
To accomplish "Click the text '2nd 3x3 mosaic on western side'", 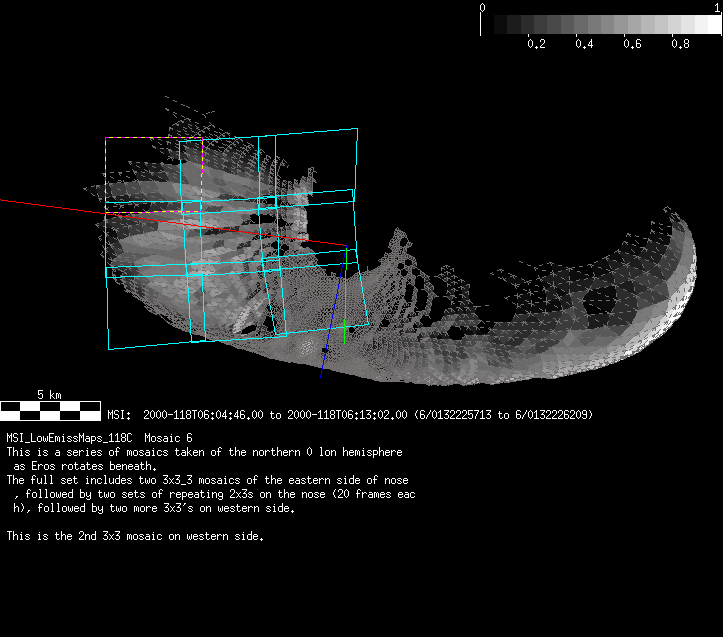I will click(x=170, y=536).
